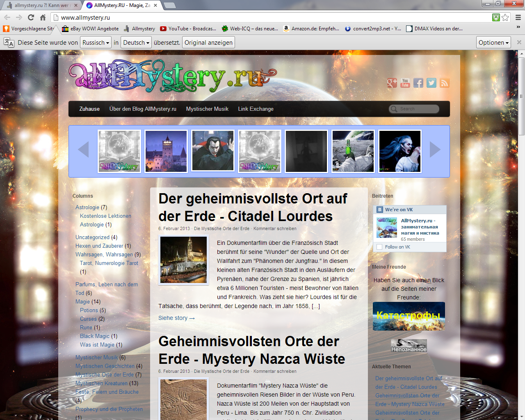The width and height of the screenshot is (525, 420).
Task: Open eBay WOW! Angebote bookmark
Action: (x=90, y=29)
